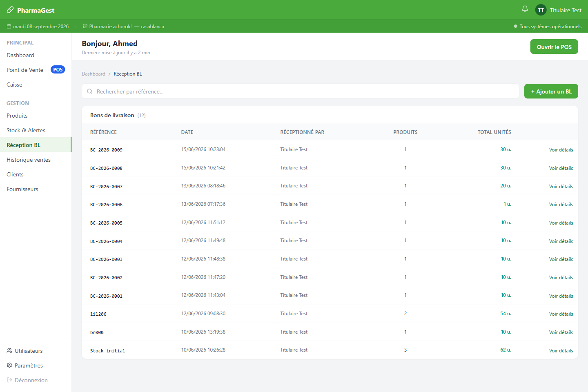Click Pharmacie achorok1 — casablanca label
Image resolution: width=588 pixels, height=392 pixels.
point(127,27)
